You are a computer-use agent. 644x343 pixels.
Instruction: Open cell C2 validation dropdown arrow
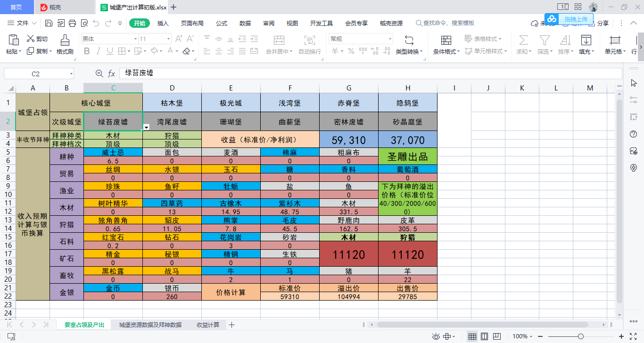[147, 127]
